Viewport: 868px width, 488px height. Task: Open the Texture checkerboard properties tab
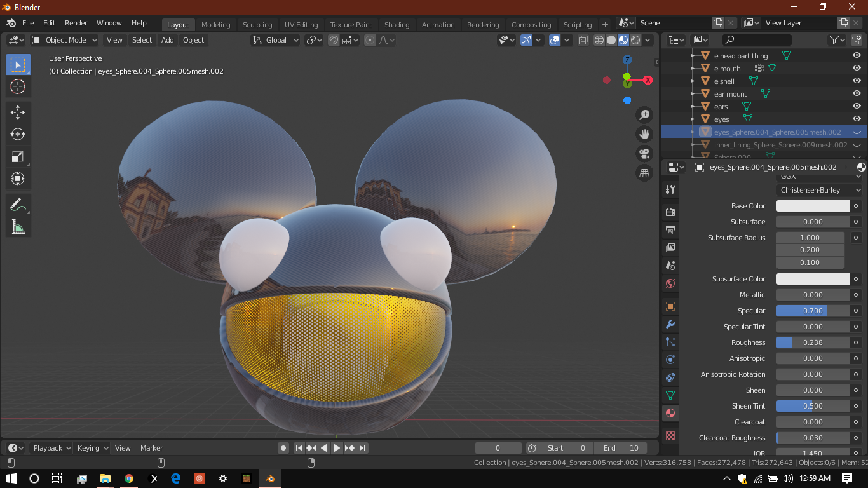tap(670, 436)
